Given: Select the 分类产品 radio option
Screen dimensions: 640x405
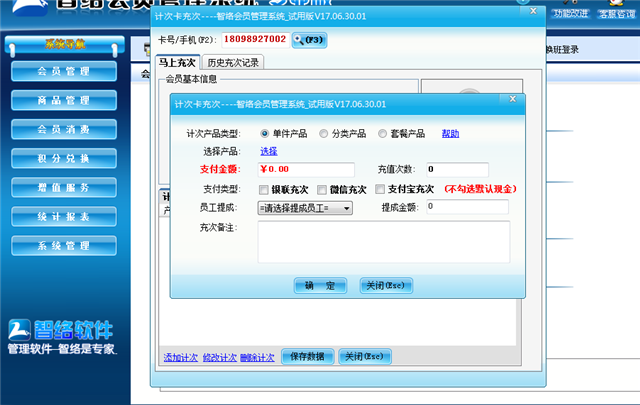Looking at the screenshot, I should pyautogui.click(x=323, y=134).
